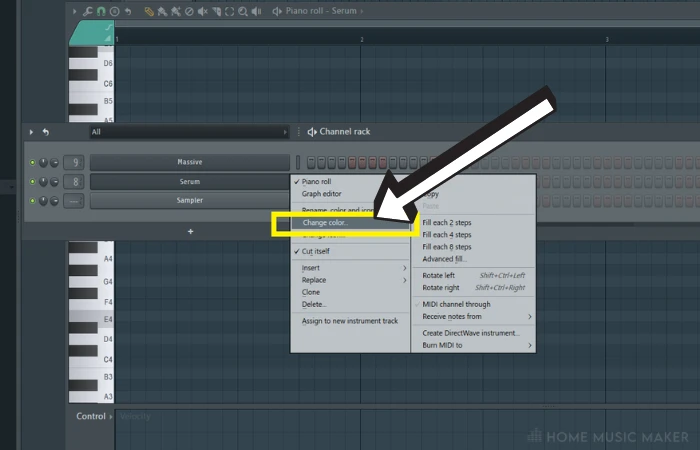Click the teal note-properties corner above piano keys
Image resolution: width=700 pixels, height=450 pixels.
(x=92, y=33)
